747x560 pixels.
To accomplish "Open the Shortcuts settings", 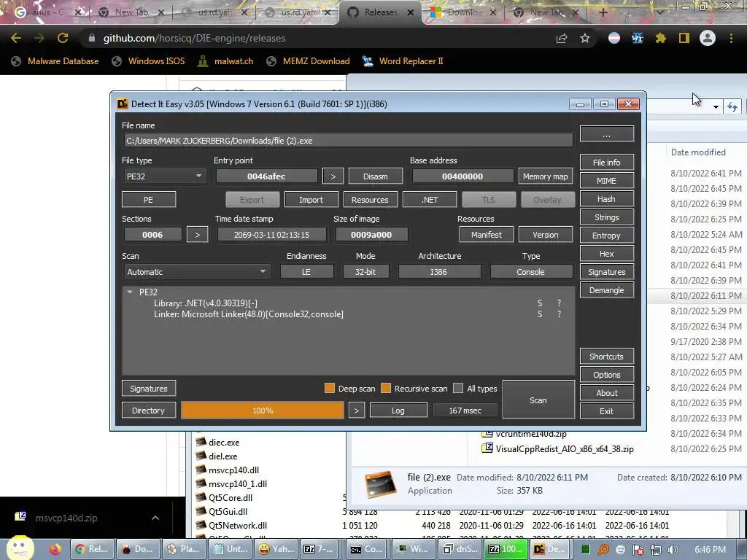I will tap(606, 356).
